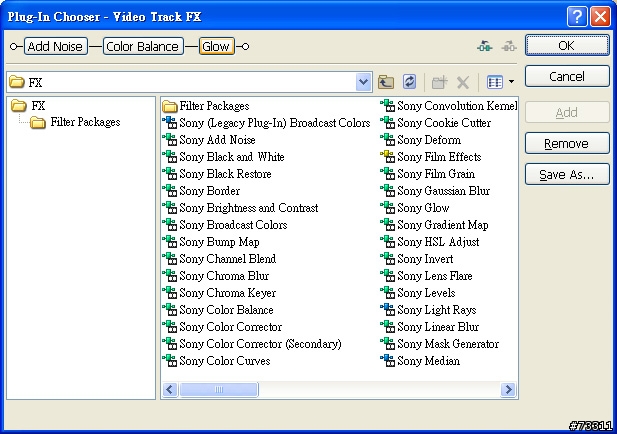Click the Add Noise chain button
The image size is (617, 434).
coord(55,46)
